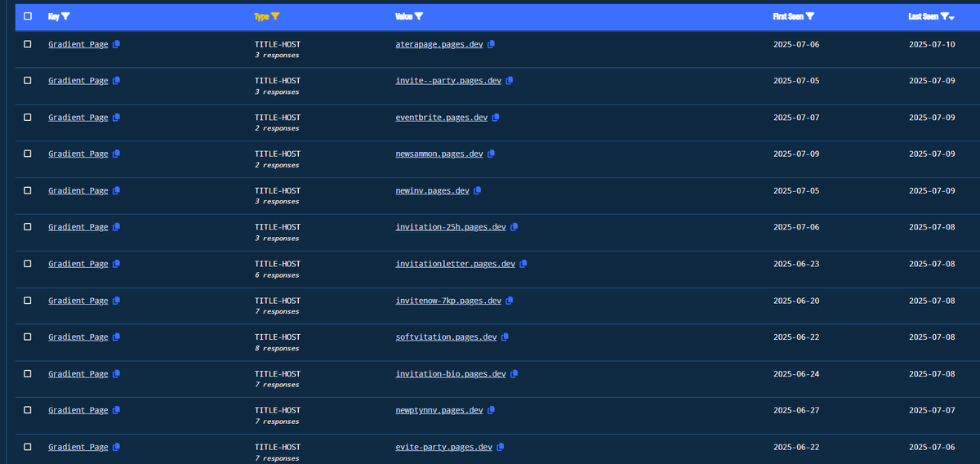Open the Type column filter
The height and width of the screenshot is (464, 980).
(275, 16)
